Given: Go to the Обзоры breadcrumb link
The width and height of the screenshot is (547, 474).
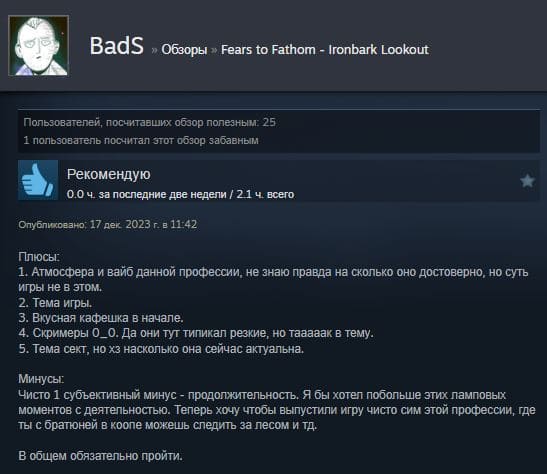Looking at the screenshot, I should point(184,50).
